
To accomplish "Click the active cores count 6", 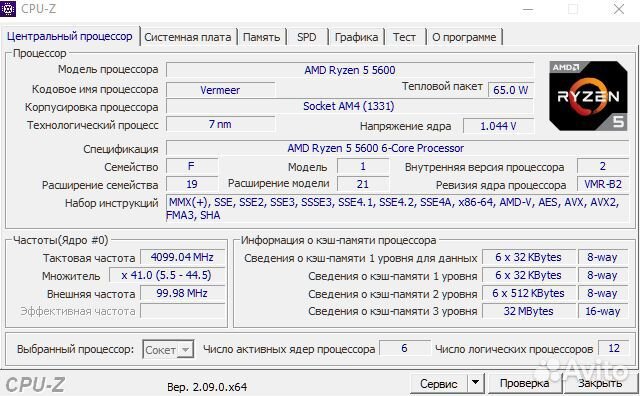I will (x=404, y=348).
